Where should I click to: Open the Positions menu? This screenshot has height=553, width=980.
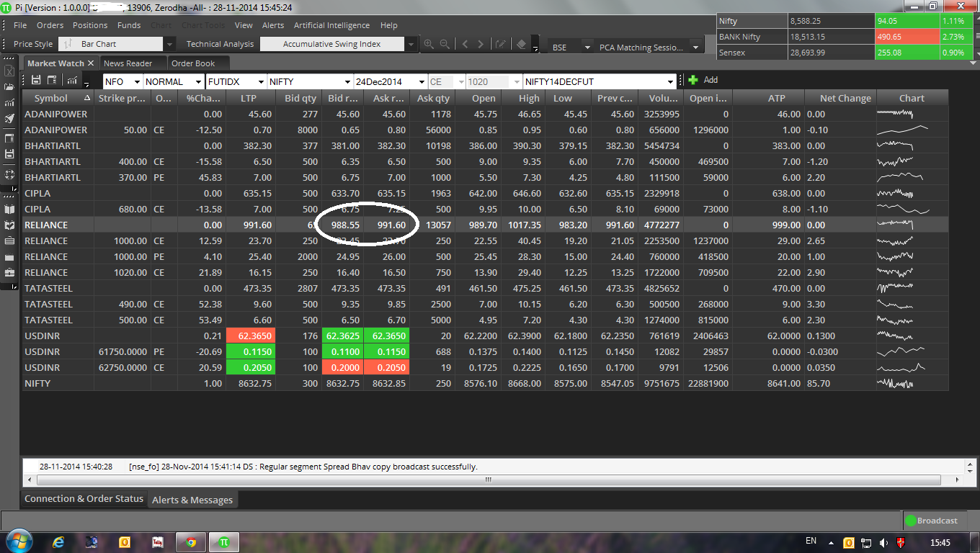(90, 25)
